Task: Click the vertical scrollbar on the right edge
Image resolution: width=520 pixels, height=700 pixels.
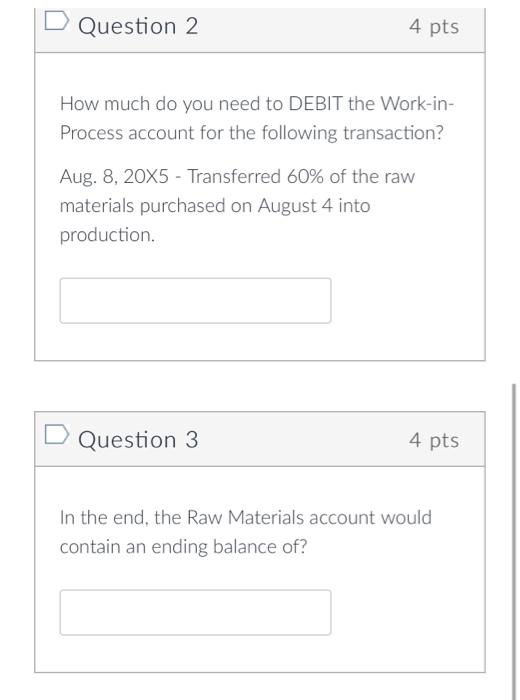Action: 514,542
